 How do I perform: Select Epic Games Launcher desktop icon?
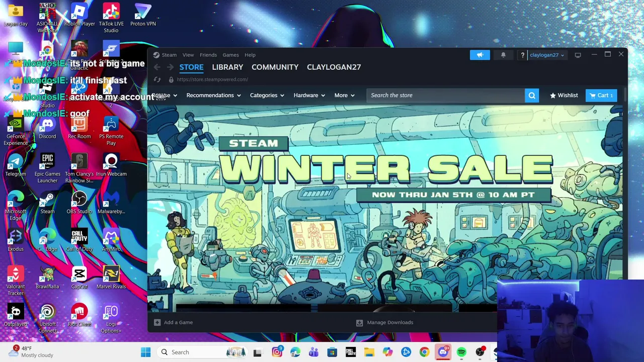coord(47,168)
